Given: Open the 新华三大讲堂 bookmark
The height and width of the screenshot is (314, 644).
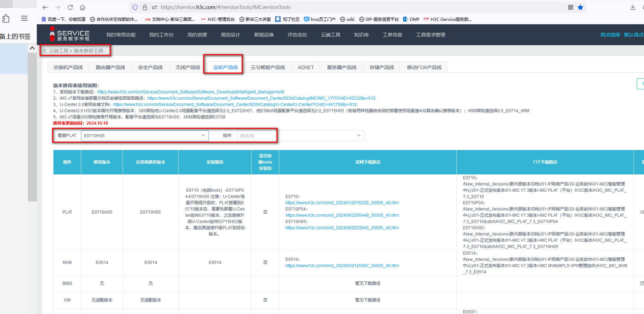Looking at the screenshot, I should (x=255, y=19).
